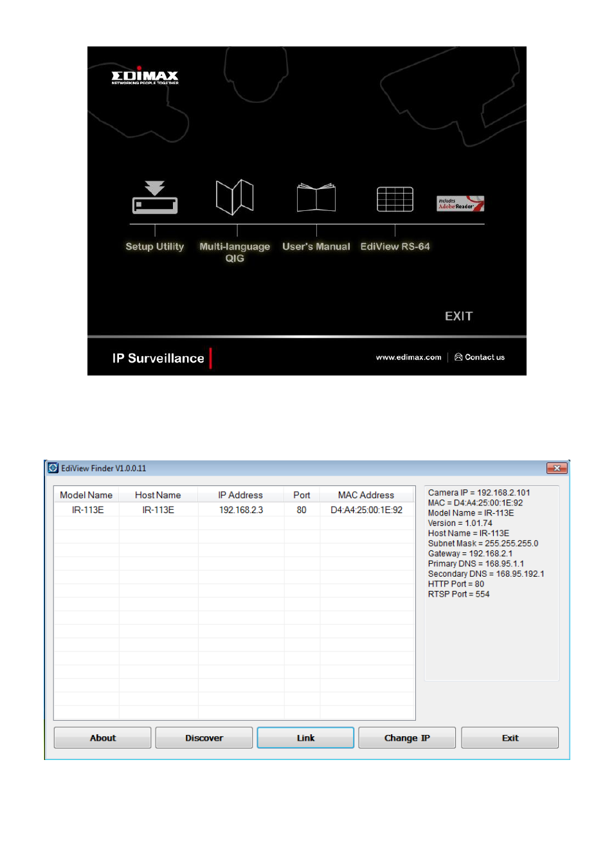The height and width of the screenshot is (868, 614).
Task: Click the EdiView RS-64 label
Action: click(395, 246)
